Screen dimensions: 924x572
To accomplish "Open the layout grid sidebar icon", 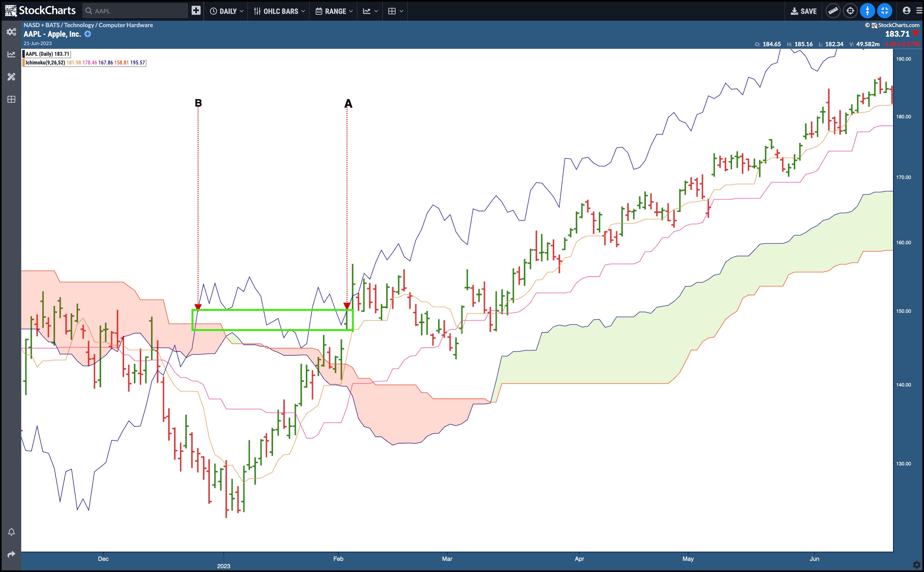I will pos(11,100).
